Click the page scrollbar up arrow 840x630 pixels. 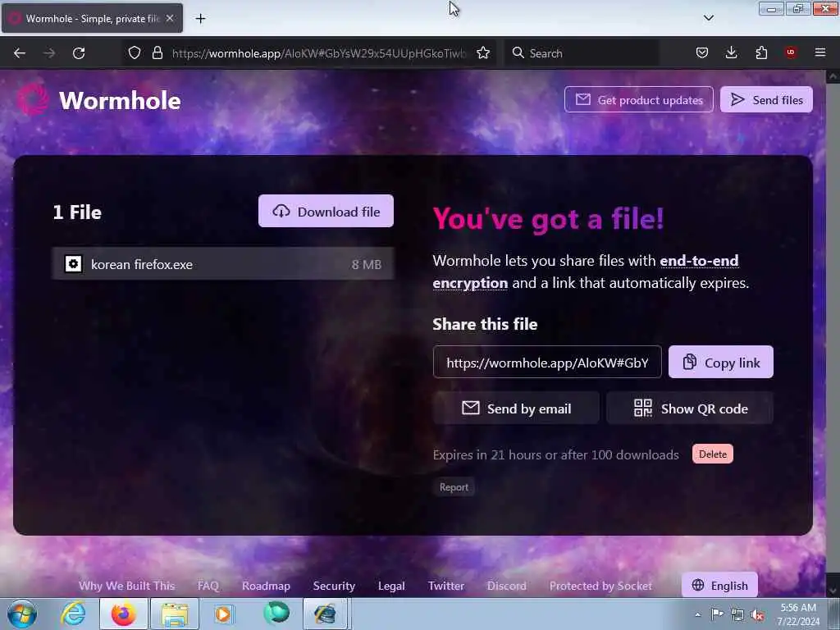click(833, 76)
